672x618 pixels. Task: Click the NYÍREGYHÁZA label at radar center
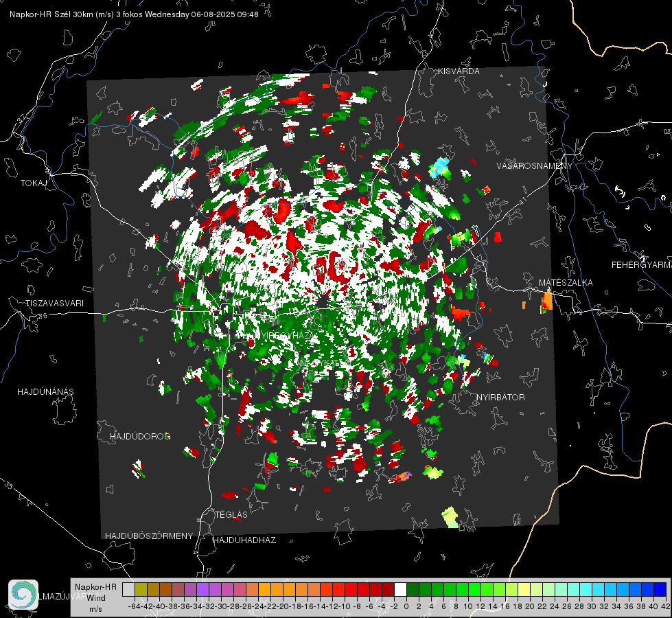point(285,335)
